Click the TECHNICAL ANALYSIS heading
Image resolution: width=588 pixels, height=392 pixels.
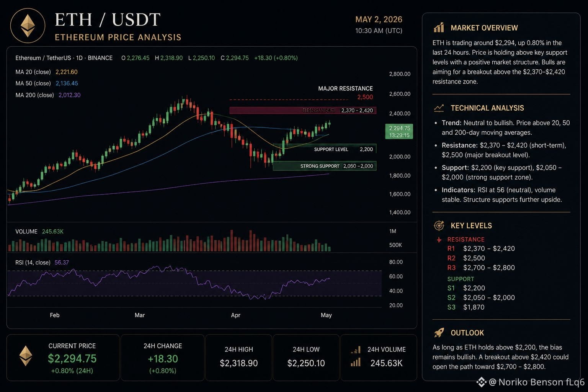click(x=487, y=108)
